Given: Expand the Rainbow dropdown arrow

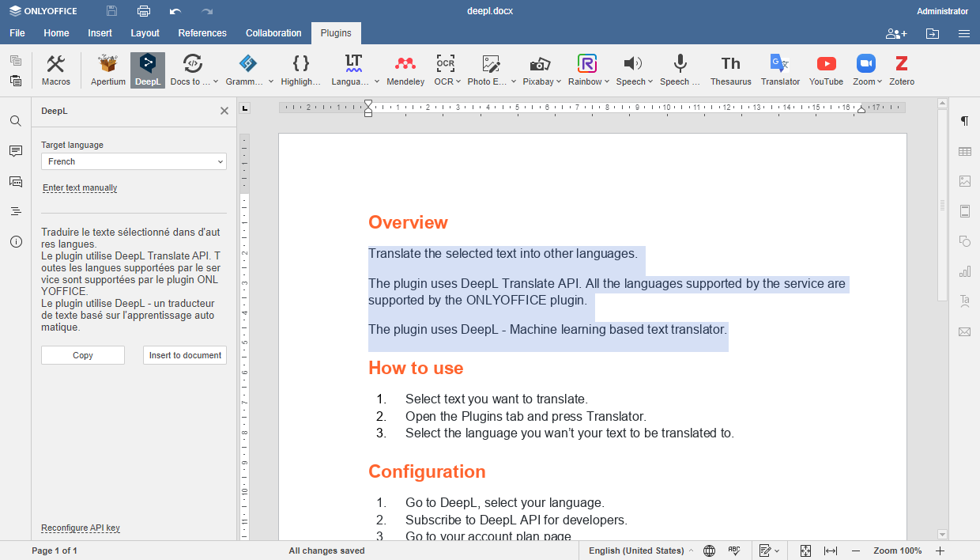Looking at the screenshot, I should pyautogui.click(x=607, y=81).
